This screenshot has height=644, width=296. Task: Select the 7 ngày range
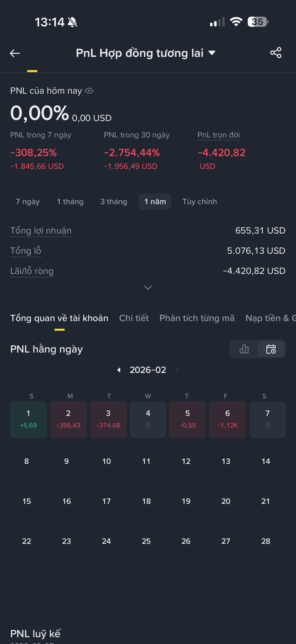(28, 201)
